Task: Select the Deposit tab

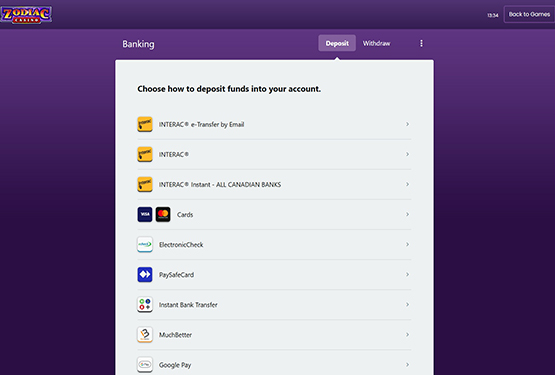Action: [337, 43]
